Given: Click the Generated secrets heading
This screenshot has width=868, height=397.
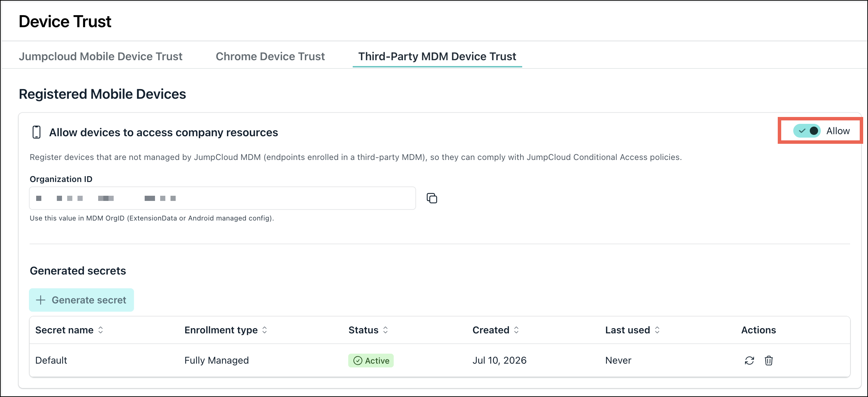Looking at the screenshot, I should 78,271.
